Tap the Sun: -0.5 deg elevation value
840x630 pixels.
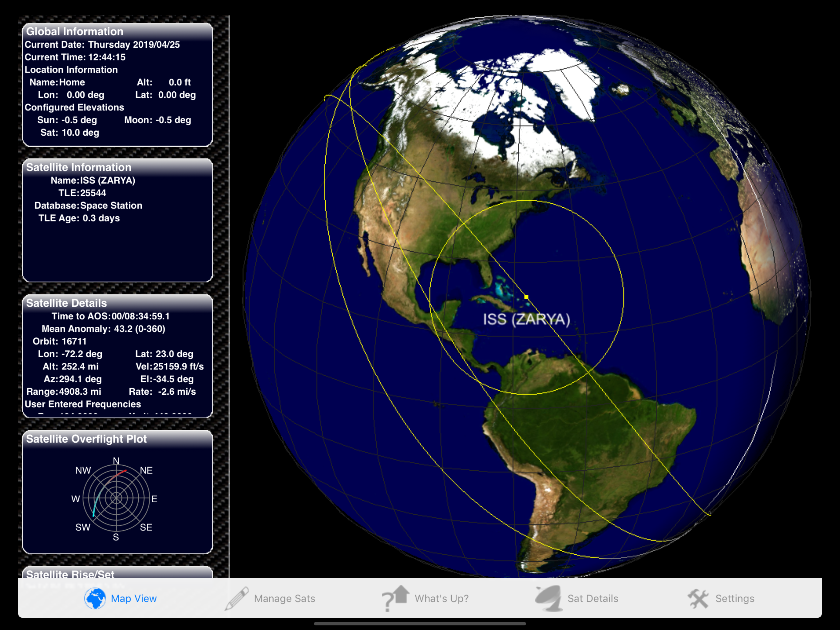tap(67, 120)
